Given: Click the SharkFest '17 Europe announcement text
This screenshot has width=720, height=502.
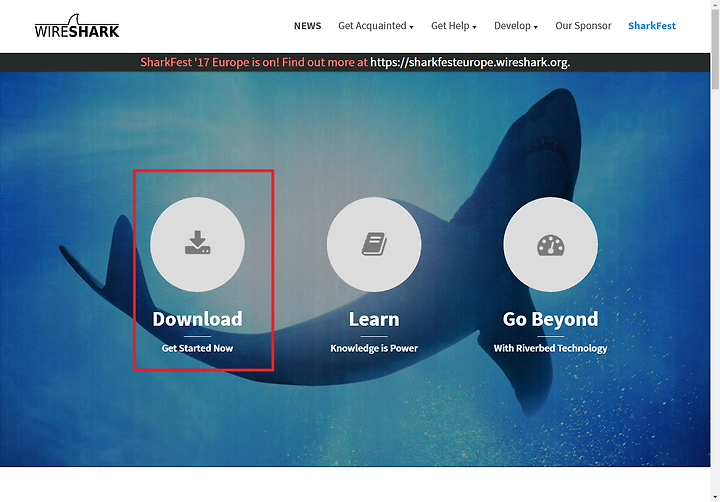Looking at the screenshot, I should (254, 62).
